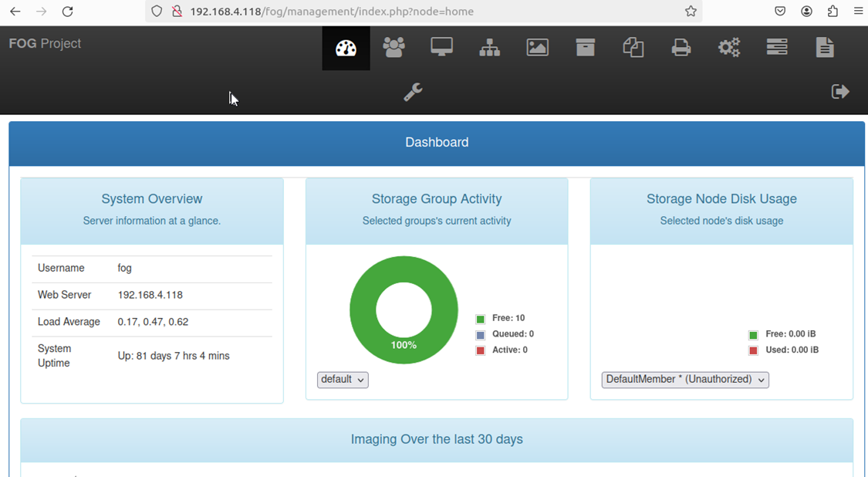
Task: Reload the page with refresh icon
Action: (x=68, y=11)
